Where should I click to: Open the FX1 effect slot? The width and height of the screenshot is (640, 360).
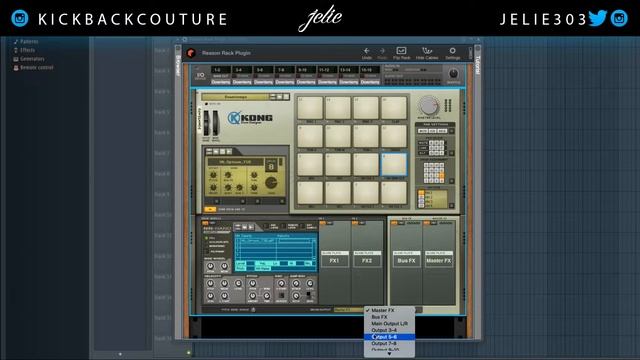335,260
